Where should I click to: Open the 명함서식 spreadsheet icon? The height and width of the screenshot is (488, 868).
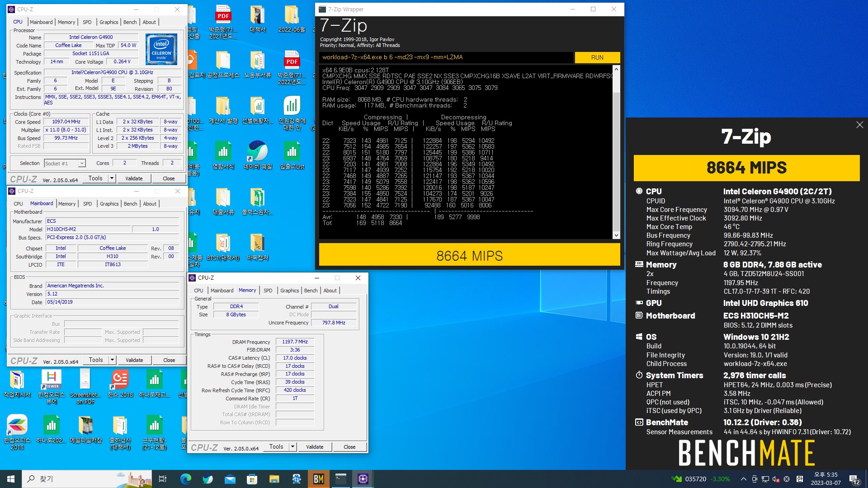(x=223, y=155)
